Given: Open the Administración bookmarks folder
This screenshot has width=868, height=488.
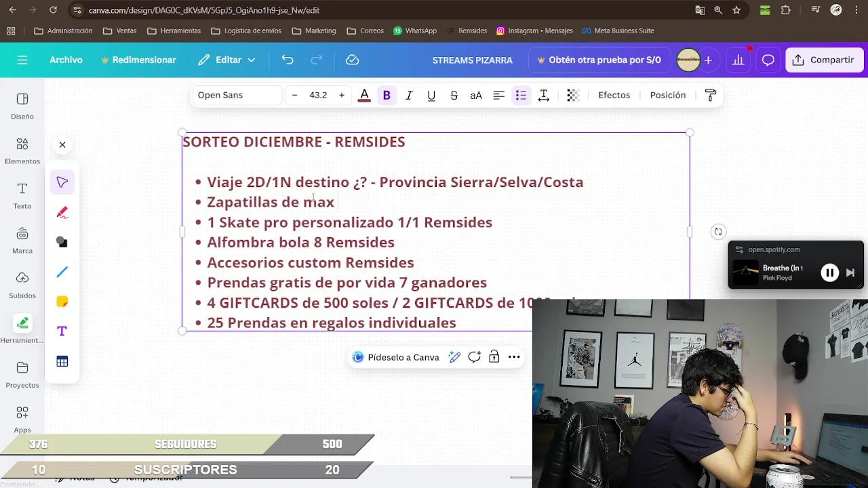Looking at the screenshot, I should 63,30.
